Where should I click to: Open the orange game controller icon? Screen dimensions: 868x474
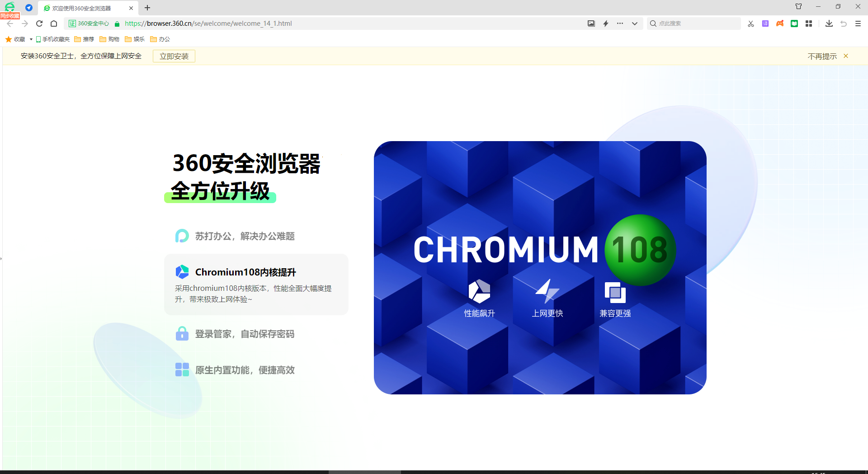[780, 24]
